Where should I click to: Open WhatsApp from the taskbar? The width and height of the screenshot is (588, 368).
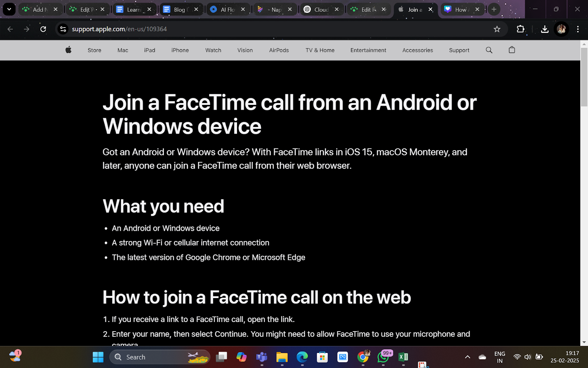tap(383, 357)
